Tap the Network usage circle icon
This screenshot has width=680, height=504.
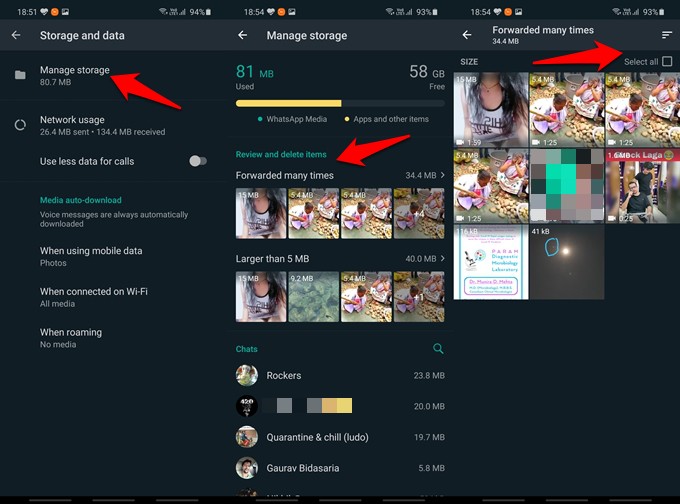(x=20, y=125)
